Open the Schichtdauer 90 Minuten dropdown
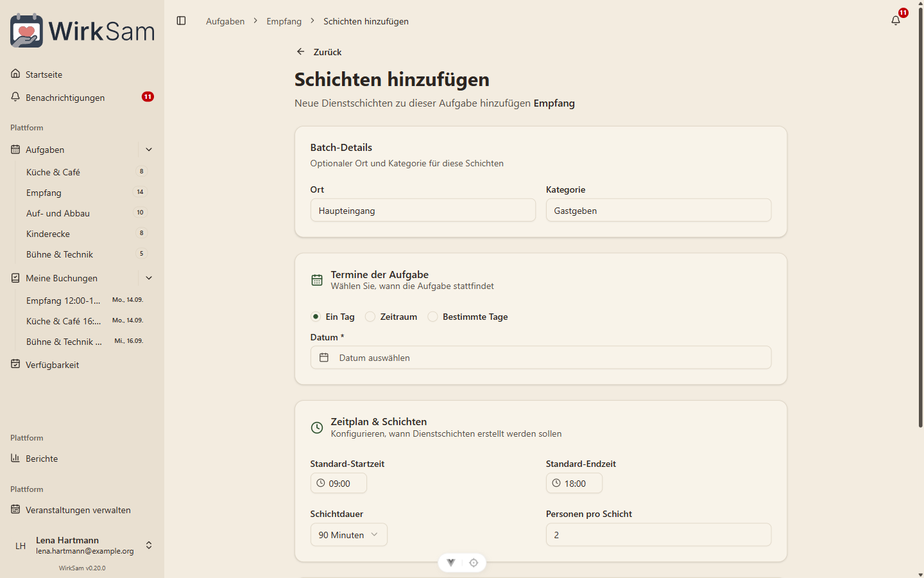The height and width of the screenshot is (578, 924). click(349, 535)
